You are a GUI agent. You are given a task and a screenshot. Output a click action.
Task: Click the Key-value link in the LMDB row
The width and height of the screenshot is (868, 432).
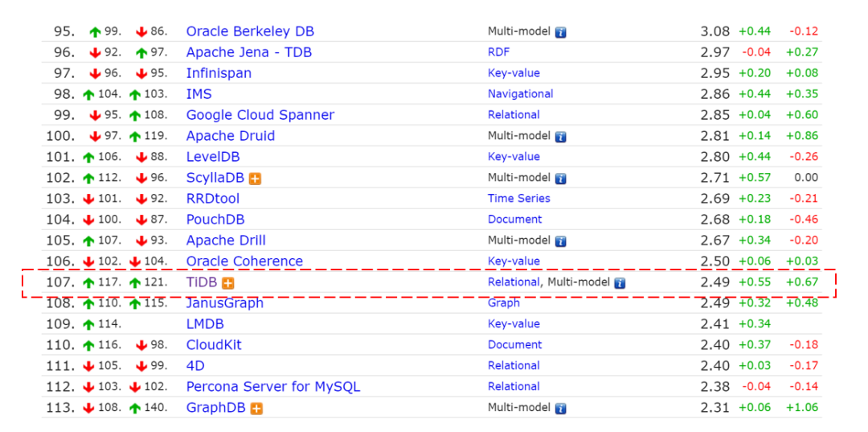point(514,324)
